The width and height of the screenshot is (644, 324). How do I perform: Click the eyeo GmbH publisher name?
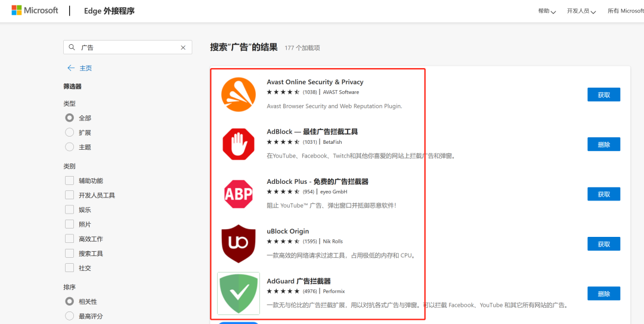coord(334,192)
